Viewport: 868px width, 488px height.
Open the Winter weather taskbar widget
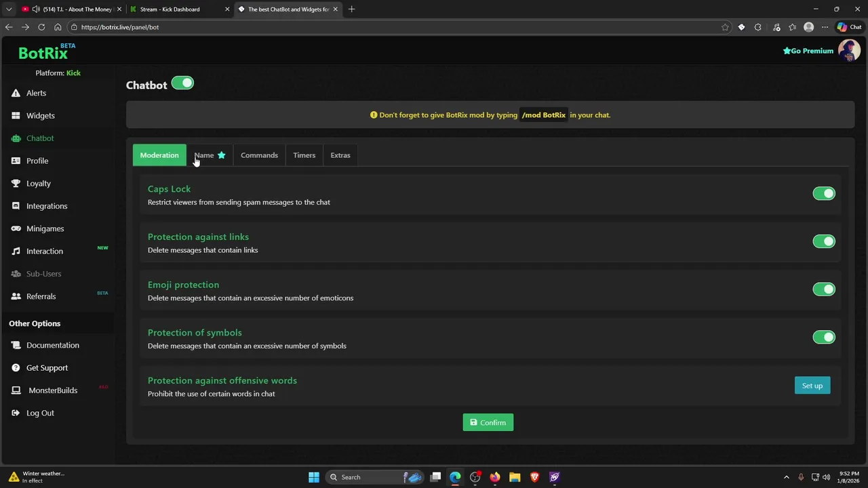click(37, 477)
